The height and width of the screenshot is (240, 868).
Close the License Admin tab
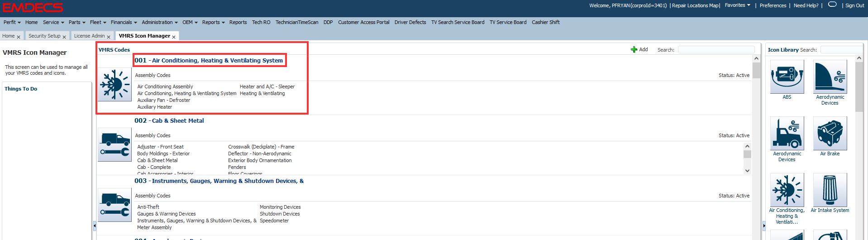(109, 37)
